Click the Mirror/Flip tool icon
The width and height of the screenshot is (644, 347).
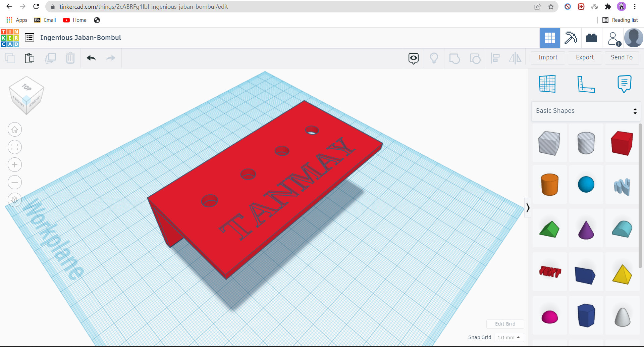515,58
